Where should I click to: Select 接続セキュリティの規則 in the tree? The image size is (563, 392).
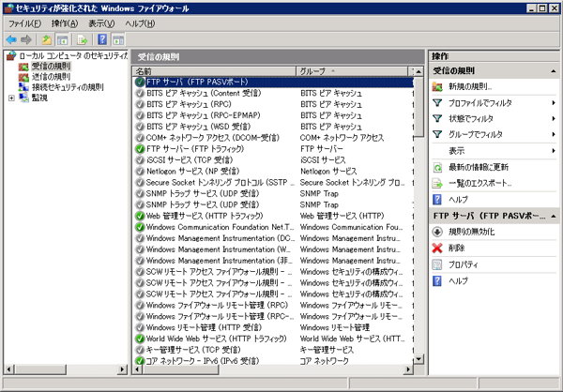(x=68, y=87)
